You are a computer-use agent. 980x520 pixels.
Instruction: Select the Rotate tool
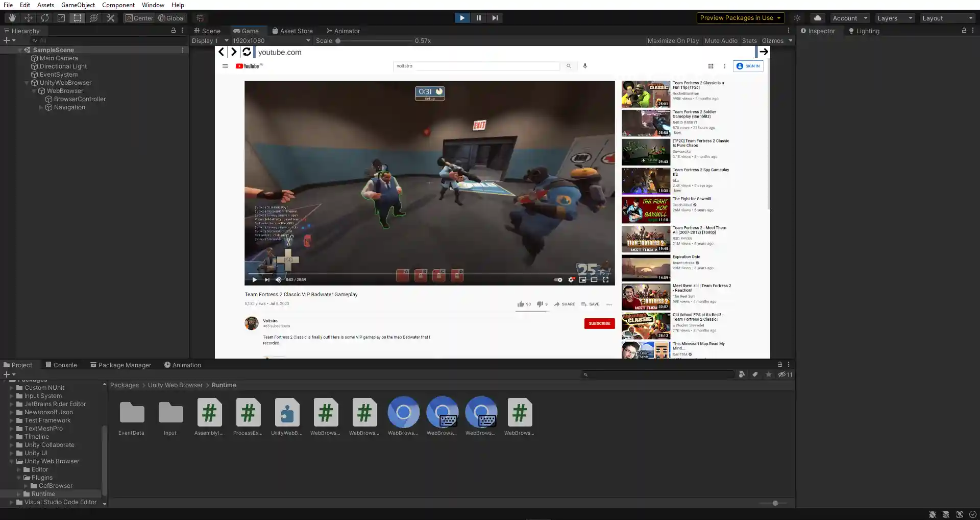(45, 18)
